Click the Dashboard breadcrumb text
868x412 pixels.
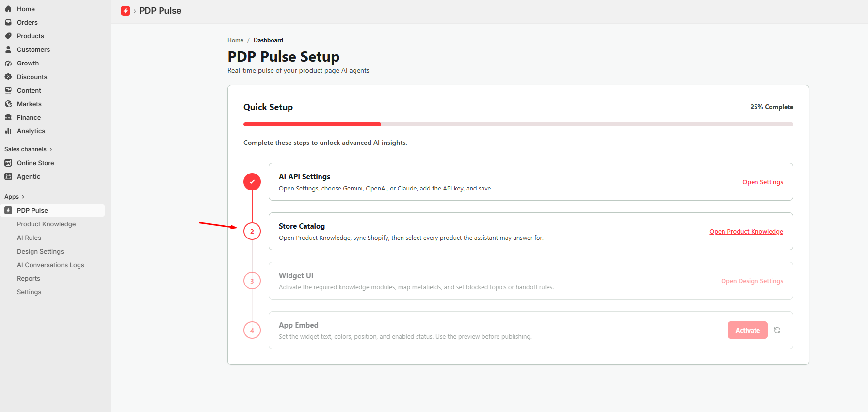pos(268,40)
